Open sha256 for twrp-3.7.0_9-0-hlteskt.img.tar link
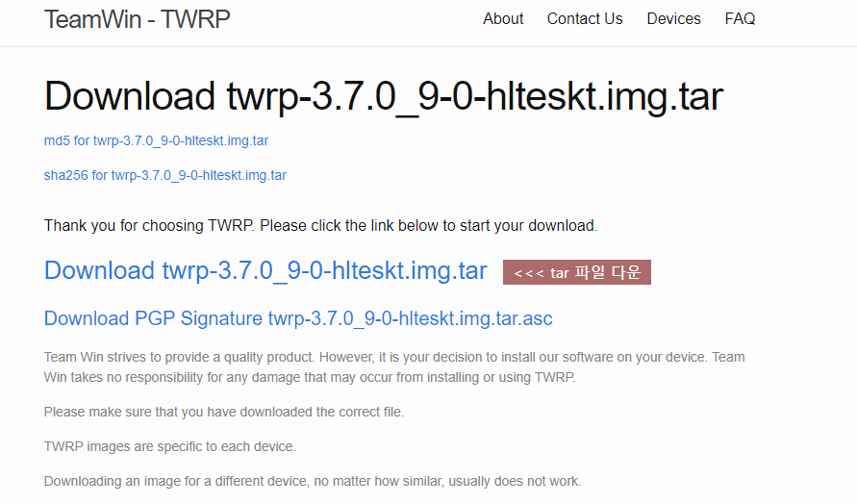Viewport: 857px width, 504px height. [x=165, y=175]
